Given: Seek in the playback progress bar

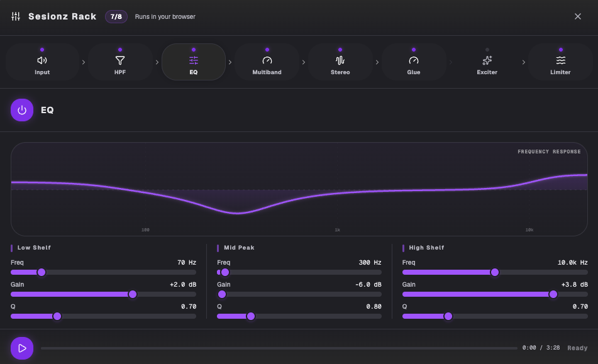Looking at the screenshot, I should tap(279, 348).
